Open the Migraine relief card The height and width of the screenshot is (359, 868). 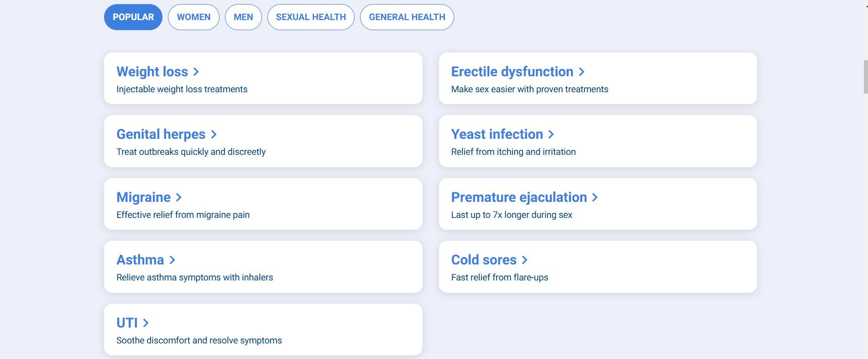click(x=263, y=204)
